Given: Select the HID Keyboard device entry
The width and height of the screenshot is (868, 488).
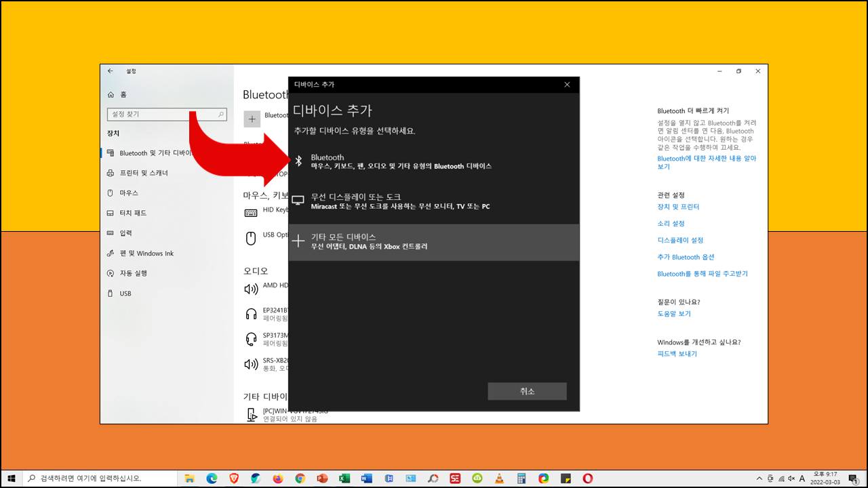Looking at the screenshot, I should [x=266, y=212].
